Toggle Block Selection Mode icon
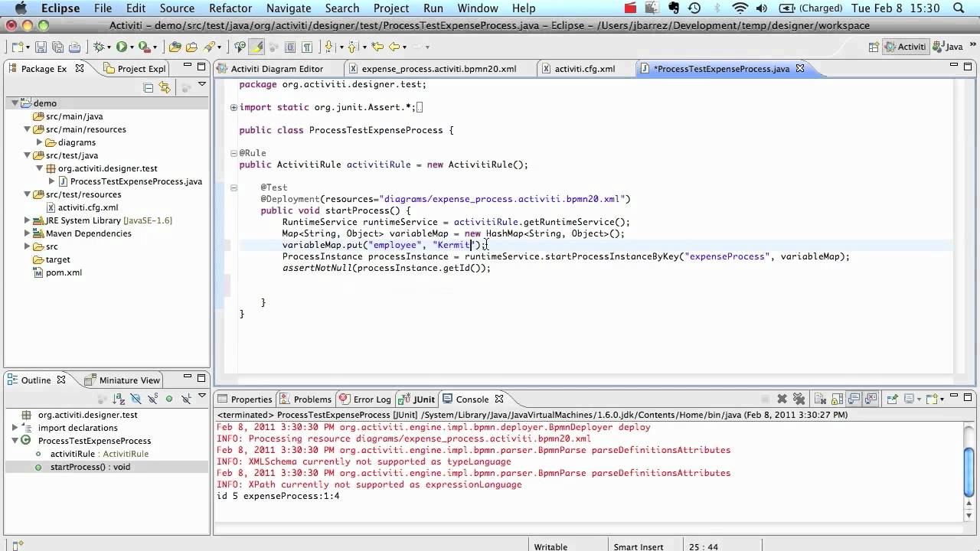Screen dimensions: 980x551 (290, 47)
